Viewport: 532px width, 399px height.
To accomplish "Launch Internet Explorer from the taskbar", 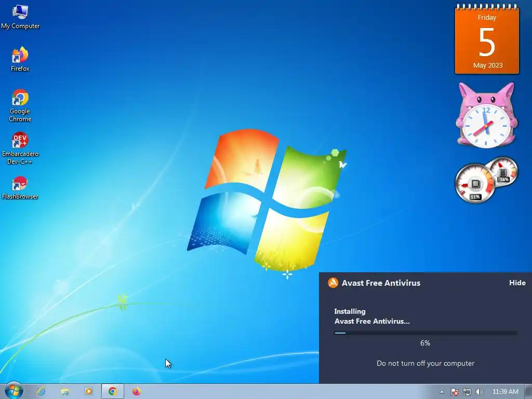I will [42, 392].
